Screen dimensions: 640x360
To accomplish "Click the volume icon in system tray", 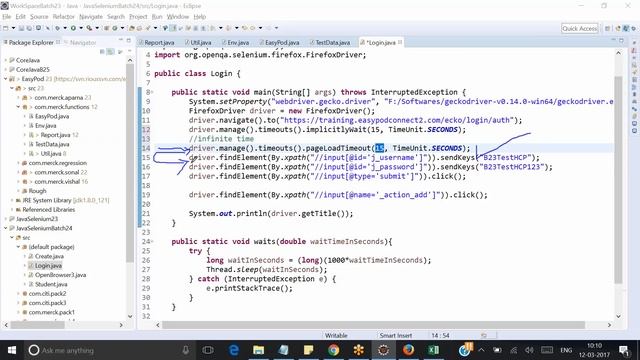I will click(x=529, y=350).
